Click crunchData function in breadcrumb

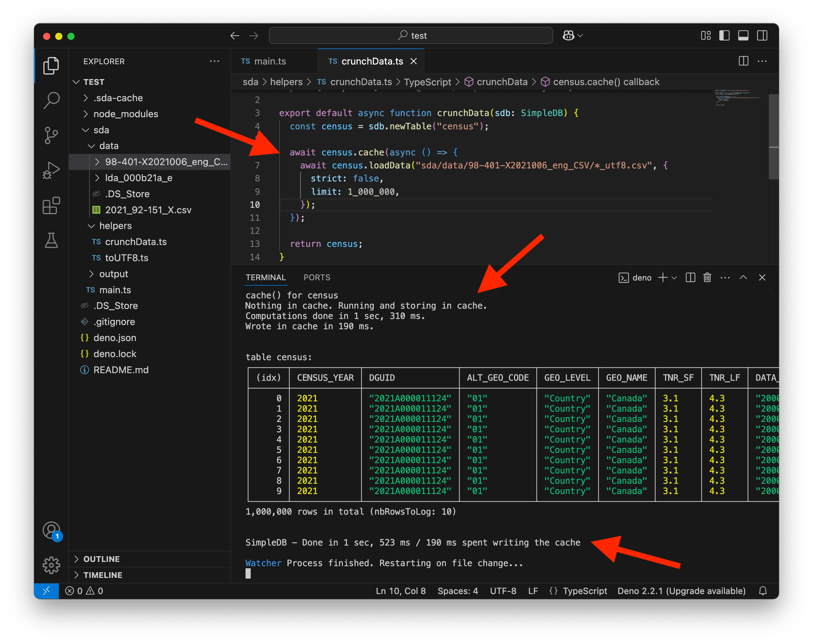coord(496,82)
